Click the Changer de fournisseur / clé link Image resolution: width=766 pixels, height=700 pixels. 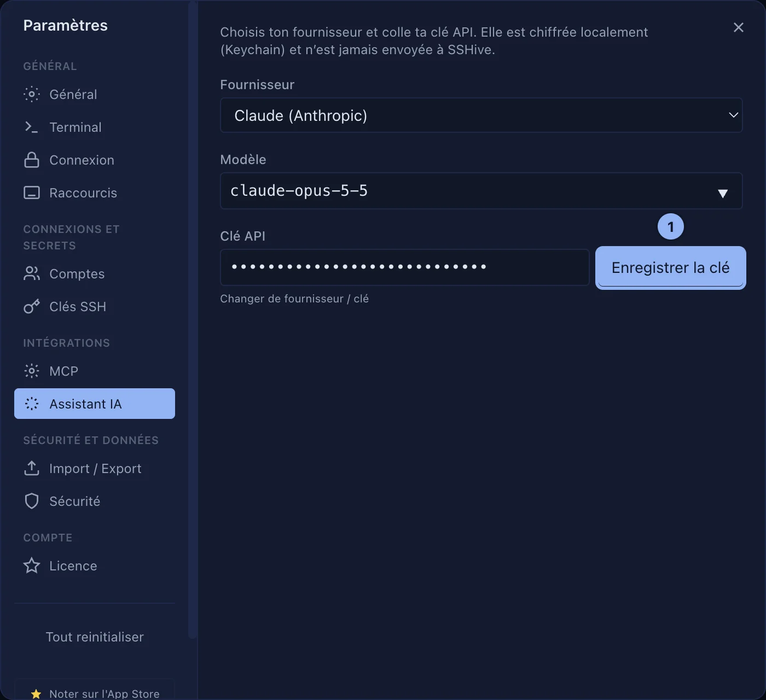tap(294, 299)
